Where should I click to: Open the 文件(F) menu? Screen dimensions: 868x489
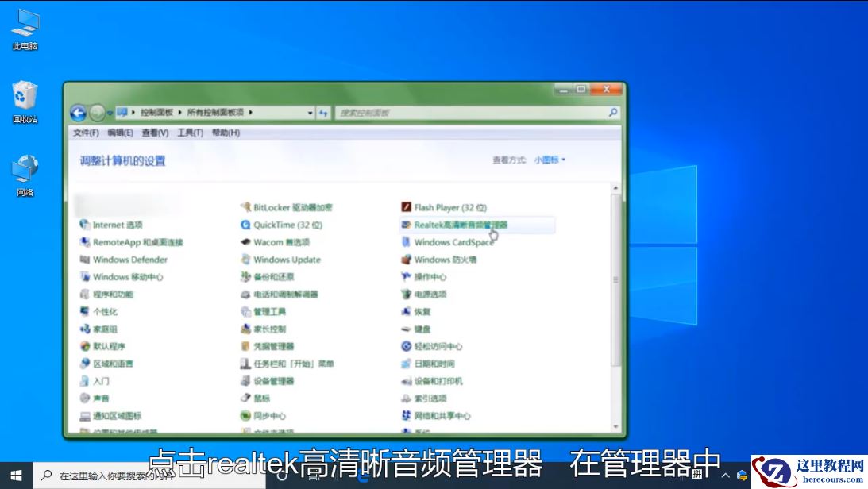pos(85,133)
